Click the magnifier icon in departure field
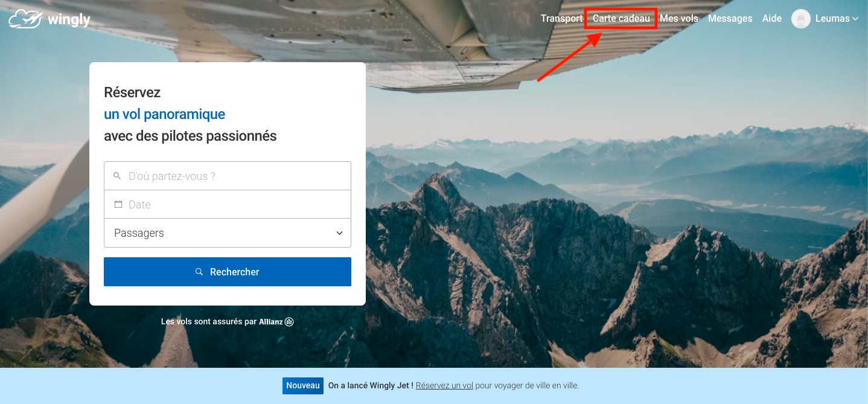Viewport: 868px width, 404px height. coord(118,176)
